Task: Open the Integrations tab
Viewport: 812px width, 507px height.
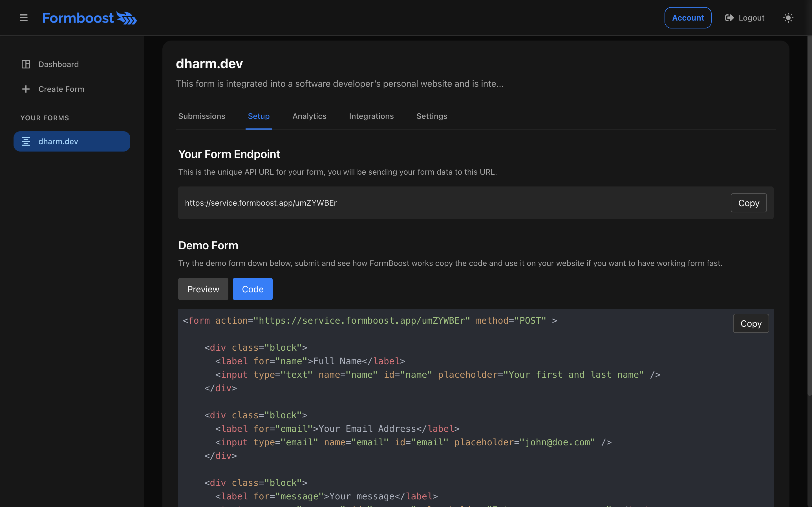Action: point(371,116)
